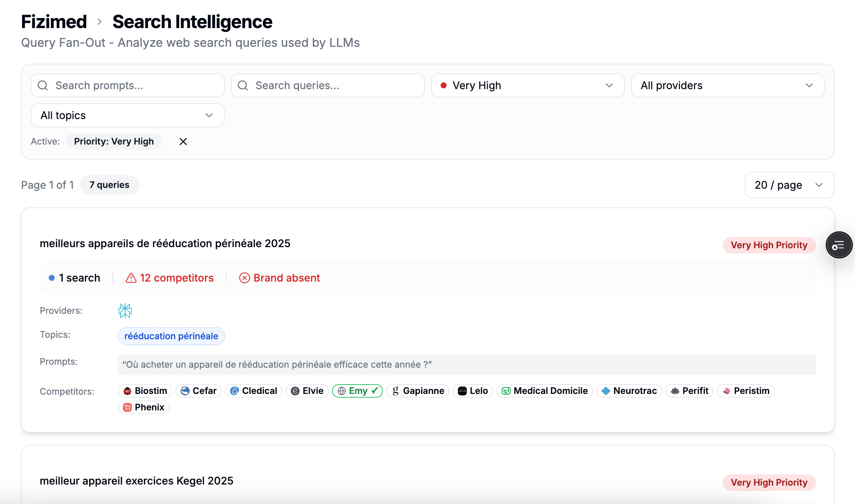This screenshot has width=855, height=504.
Task: Go to the Fizimed breadcrumb
Action: [x=54, y=22]
